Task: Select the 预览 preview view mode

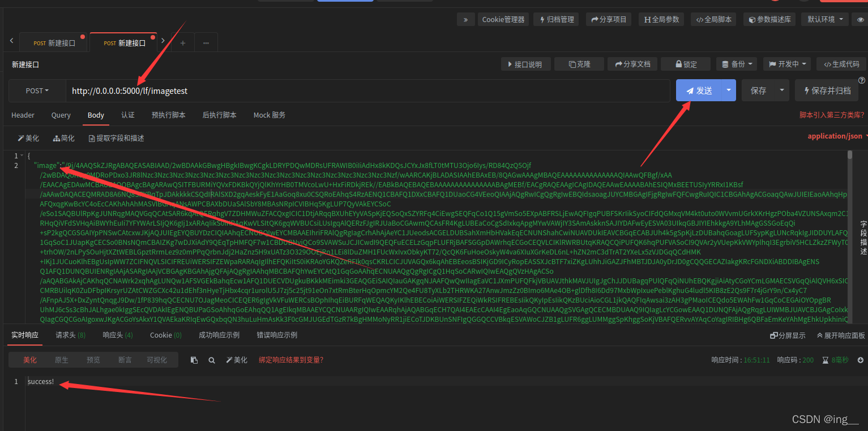Action: tap(93, 360)
